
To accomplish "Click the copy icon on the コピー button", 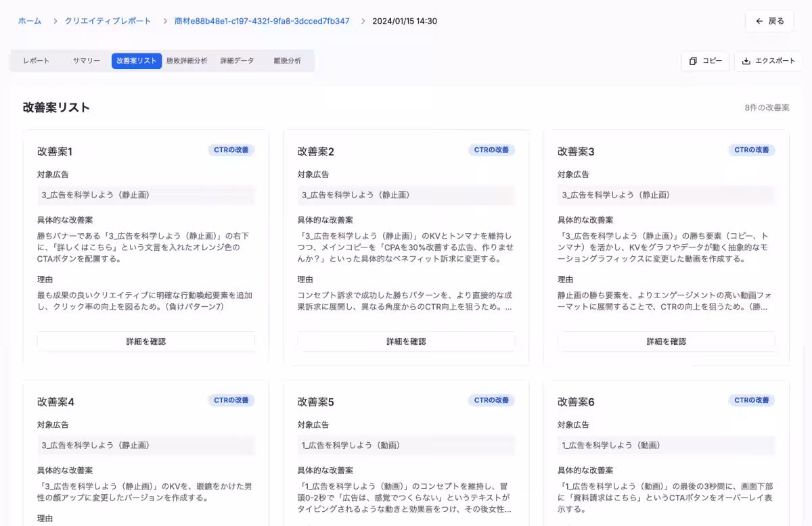I will [x=694, y=61].
